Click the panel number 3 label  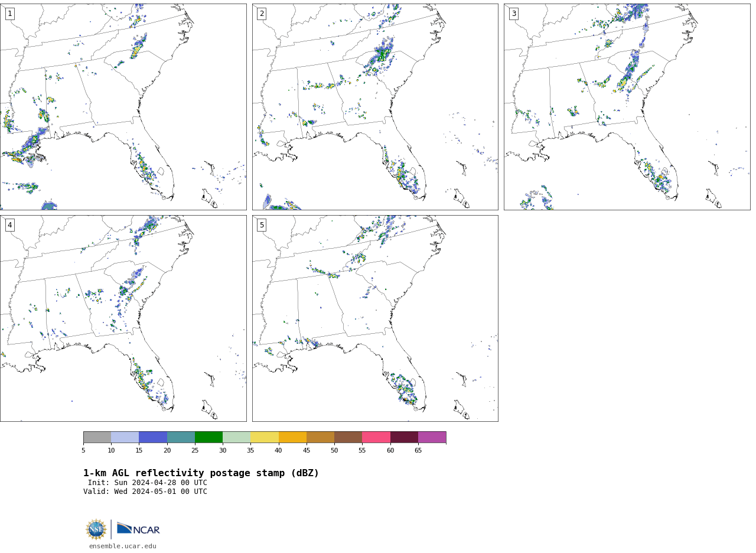pyautogui.click(x=513, y=14)
